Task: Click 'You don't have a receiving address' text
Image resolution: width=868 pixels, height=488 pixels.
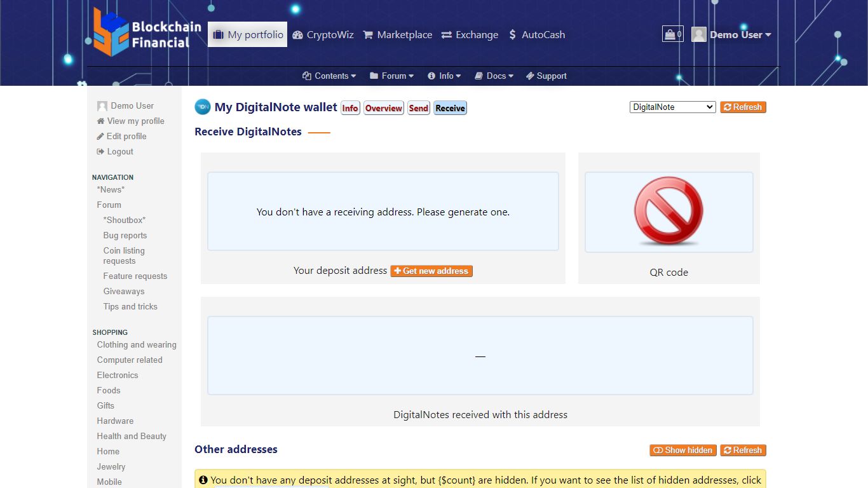Action: [383, 212]
